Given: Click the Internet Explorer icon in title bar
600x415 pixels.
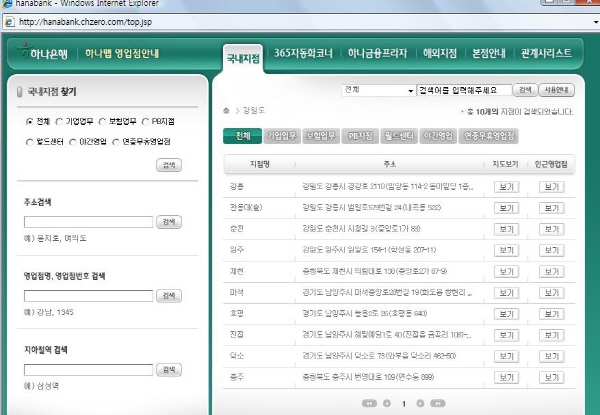Looking at the screenshot, I should pos(8,4).
